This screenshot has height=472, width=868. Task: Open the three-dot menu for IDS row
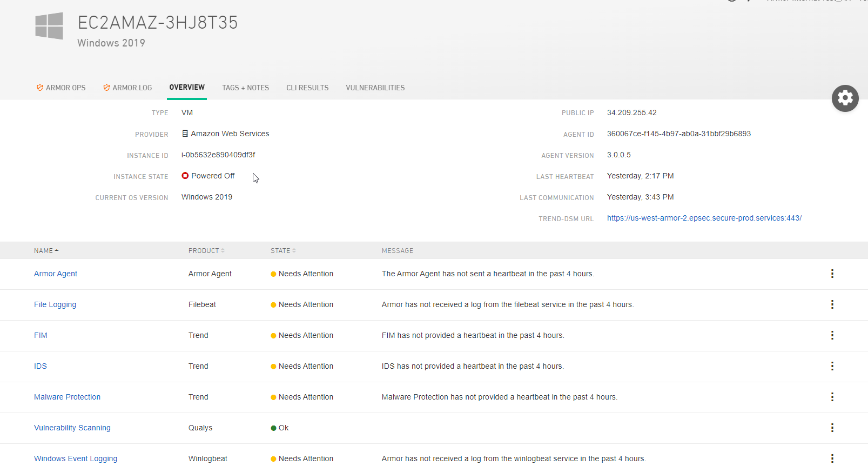(x=832, y=366)
